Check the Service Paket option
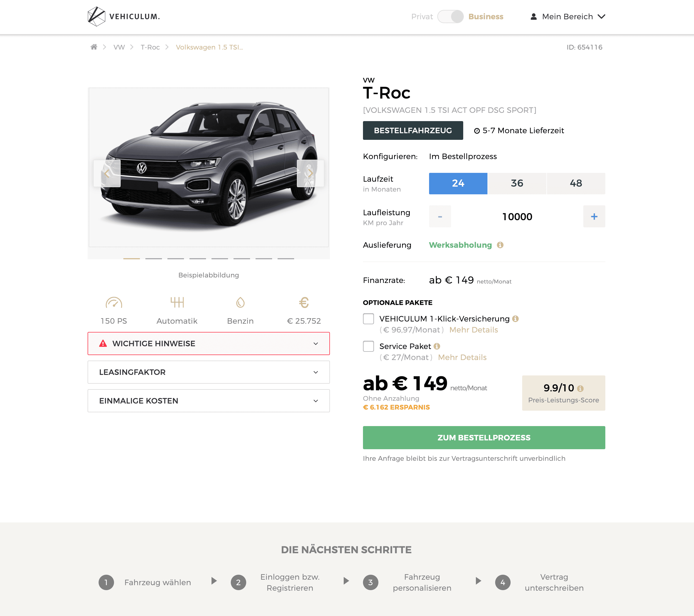This screenshot has width=694, height=616. 368,346
